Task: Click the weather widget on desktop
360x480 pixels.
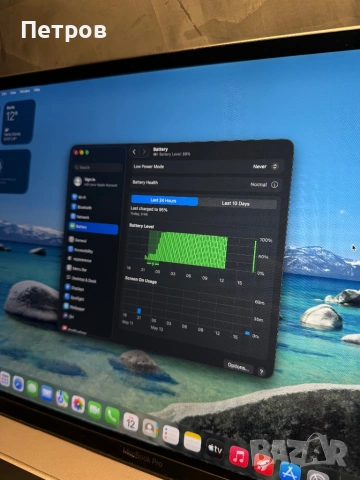Action: pyautogui.click(x=19, y=122)
